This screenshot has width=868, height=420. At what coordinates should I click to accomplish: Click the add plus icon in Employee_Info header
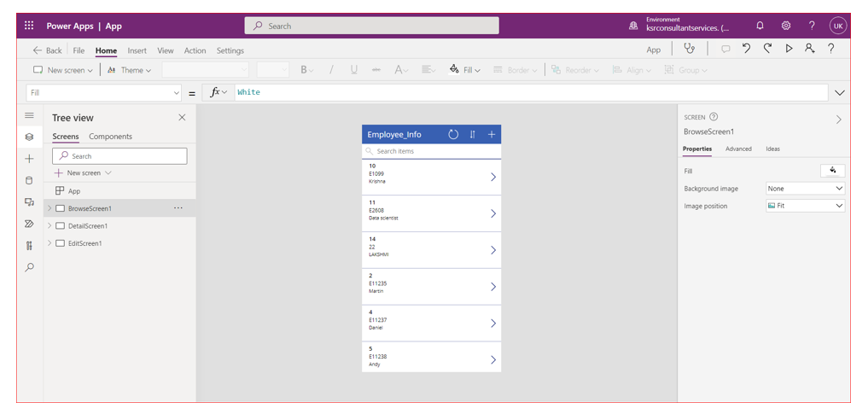point(492,135)
